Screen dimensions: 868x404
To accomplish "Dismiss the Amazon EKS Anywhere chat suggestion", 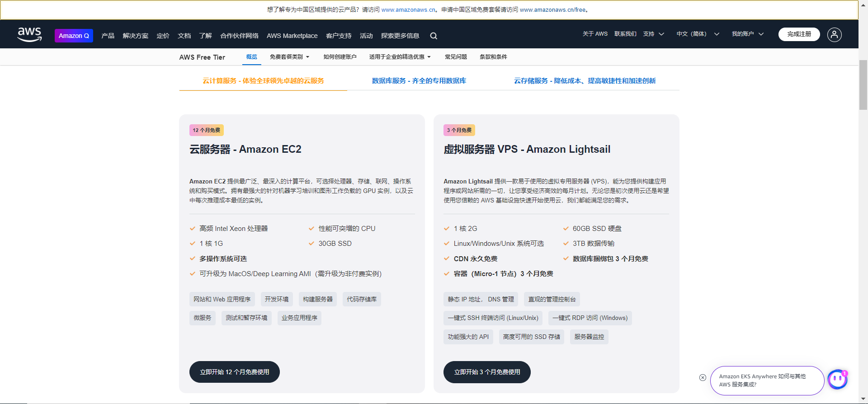I will [x=703, y=377].
